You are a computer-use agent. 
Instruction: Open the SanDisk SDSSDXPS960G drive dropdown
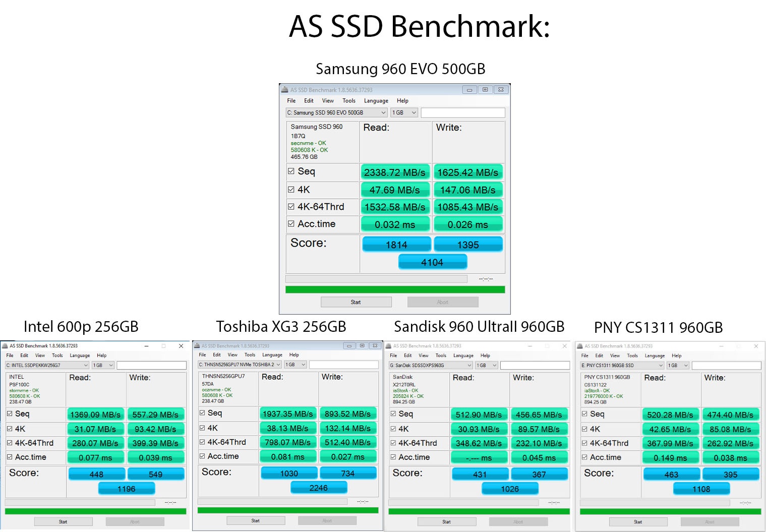[431, 365]
